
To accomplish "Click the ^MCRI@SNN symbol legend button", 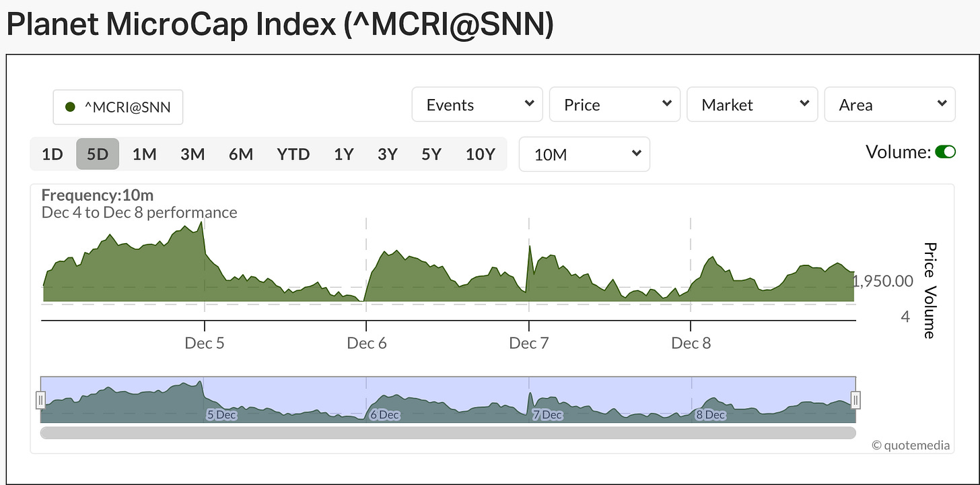I will pos(118,107).
